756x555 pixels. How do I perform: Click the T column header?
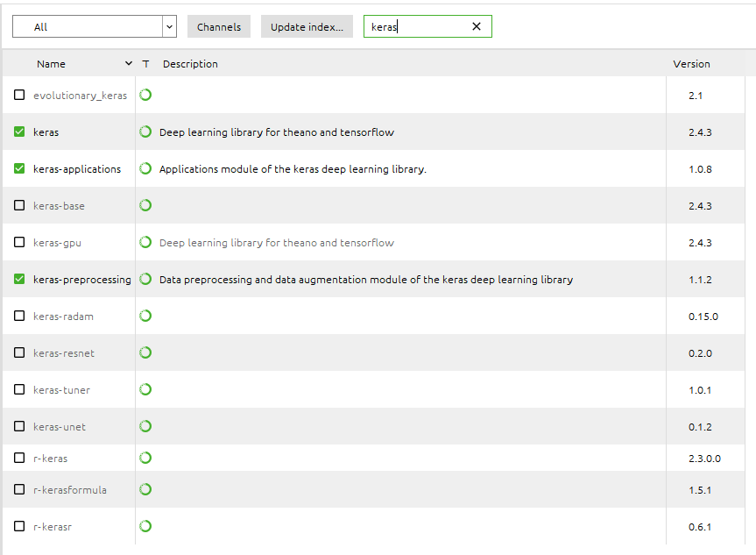coord(145,64)
